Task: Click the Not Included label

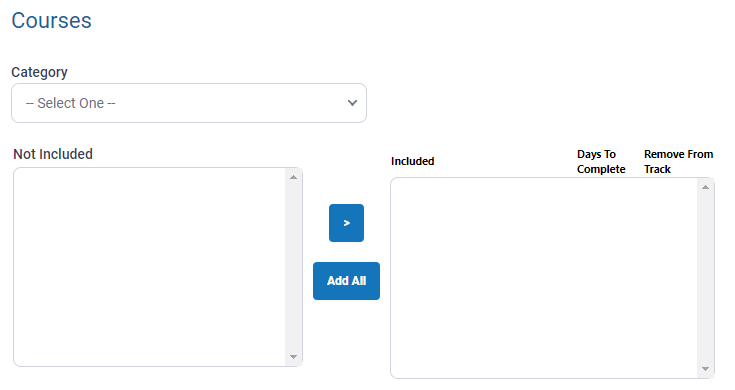Action: pyautogui.click(x=53, y=154)
